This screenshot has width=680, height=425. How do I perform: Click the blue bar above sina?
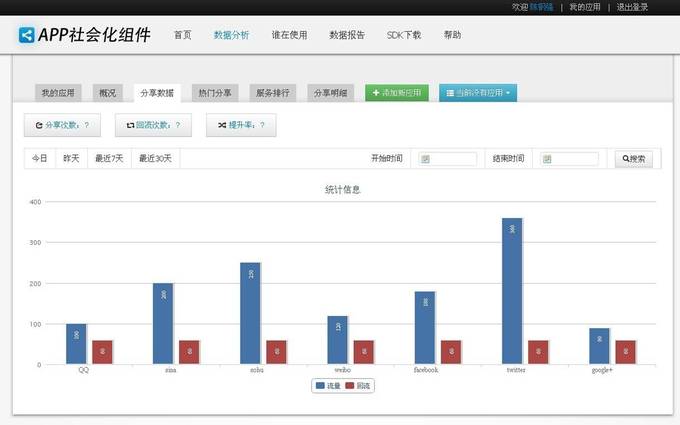click(x=163, y=324)
